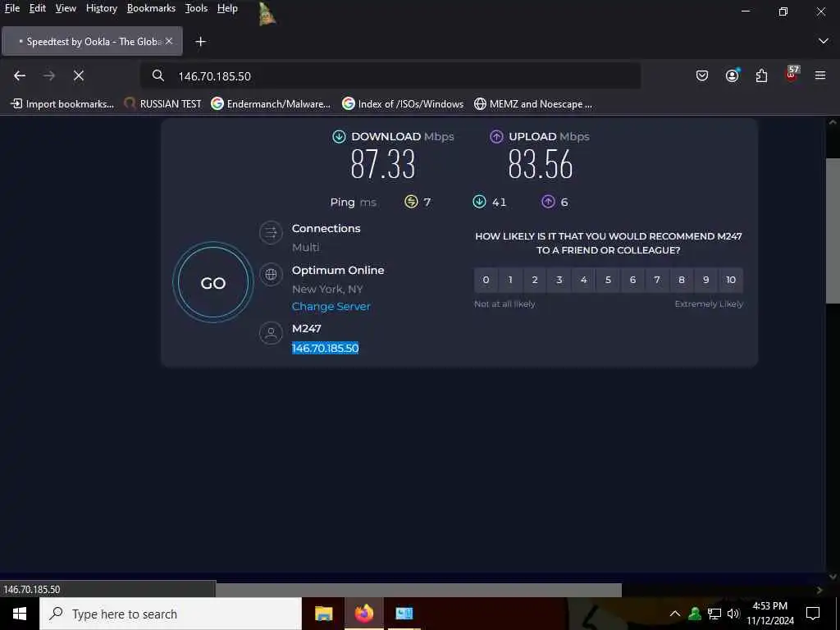Open Import bookmarks bookmark
The width and height of the screenshot is (840, 630).
(62, 104)
